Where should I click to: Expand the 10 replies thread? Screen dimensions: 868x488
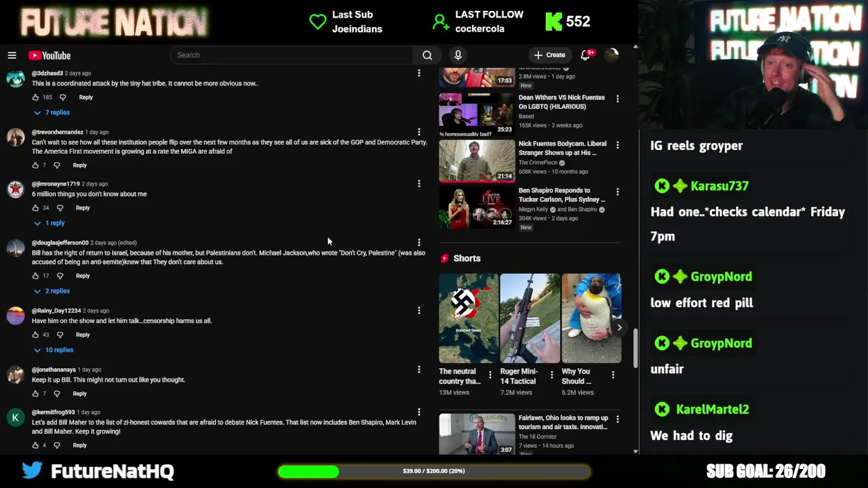click(53, 350)
